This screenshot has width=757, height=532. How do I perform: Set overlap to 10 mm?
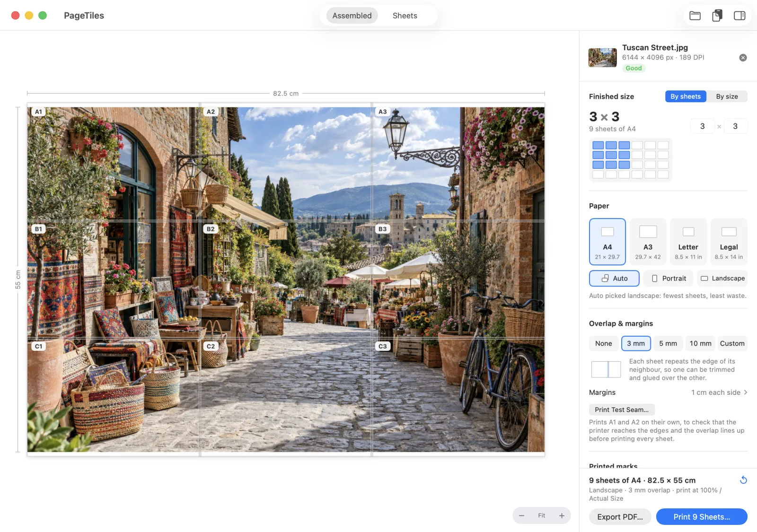coord(700,343)
